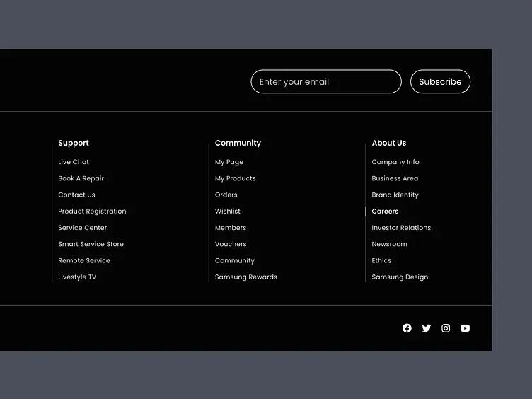The height and width of the screenshot is (399, 532).
Task: Open the Facebook social icon
Action: point(407,328)
